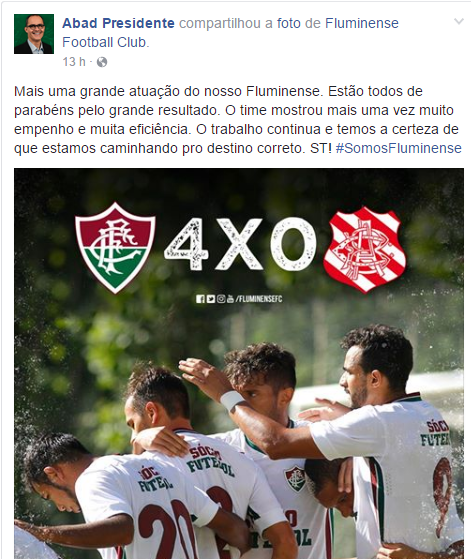Click the Twitter icon on the banner
This screenshot has height=559, width=471.
tap(211, 299)
